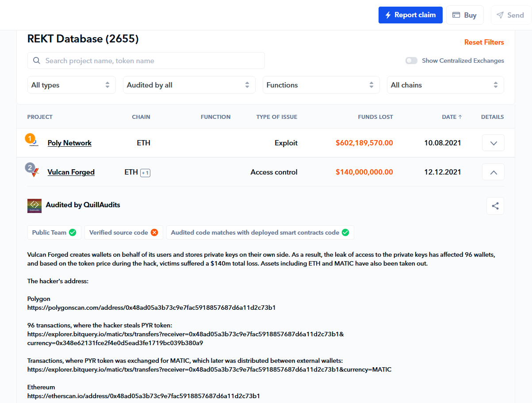Click the share icon button
Image resolution: width=532 pixels, height=403 pixels.
[495, 206]
